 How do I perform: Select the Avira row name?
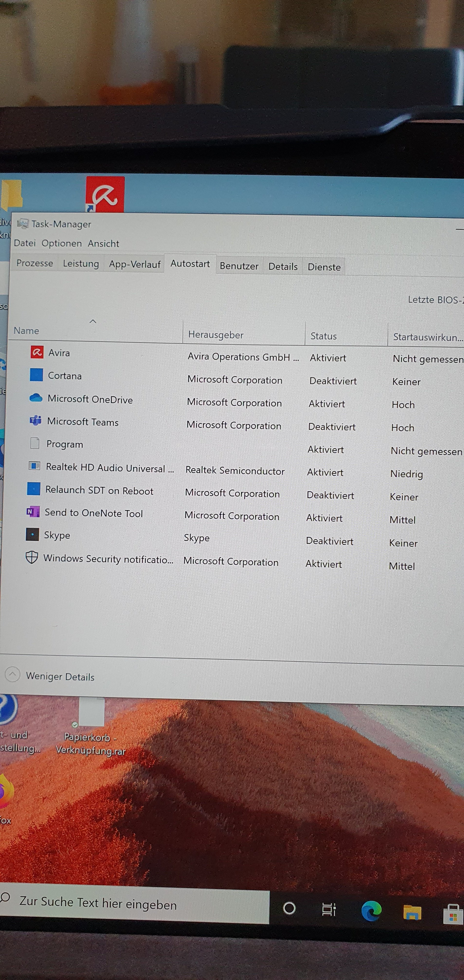(59, 353)
